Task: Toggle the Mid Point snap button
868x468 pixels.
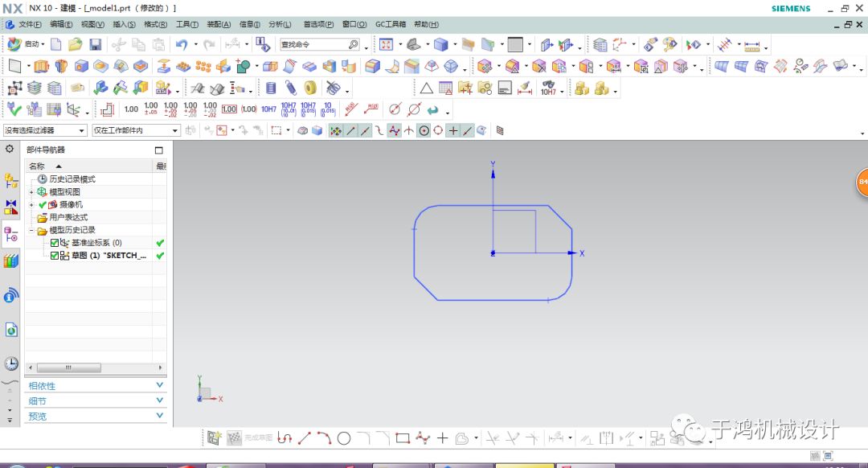Action: (x=365, y=131)
